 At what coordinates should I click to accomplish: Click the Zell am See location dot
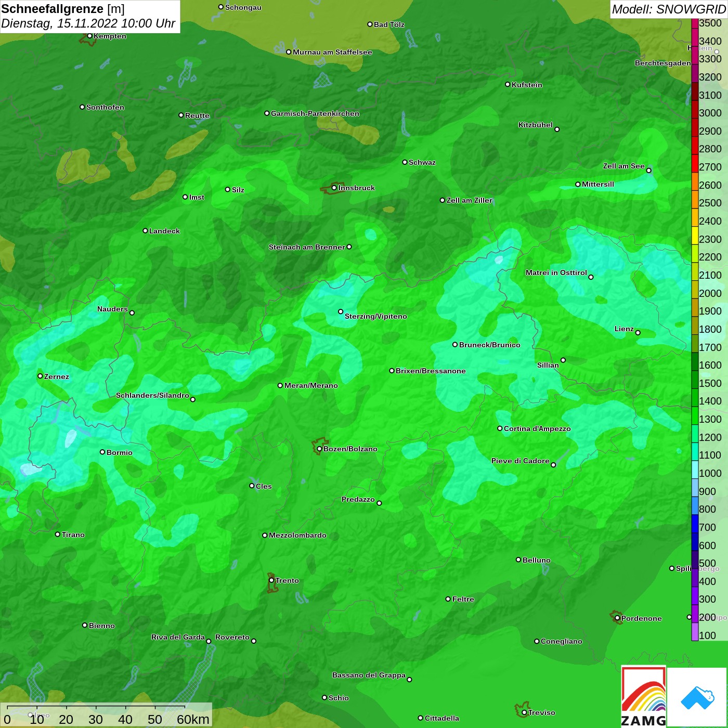click(648, 171)
